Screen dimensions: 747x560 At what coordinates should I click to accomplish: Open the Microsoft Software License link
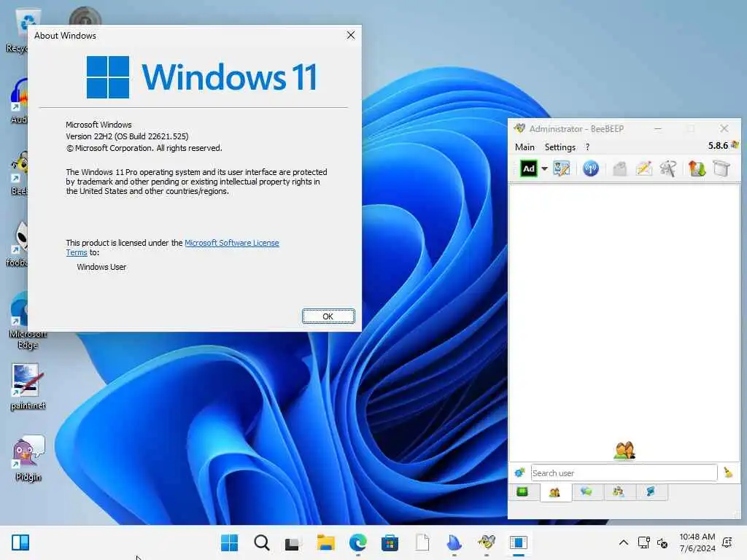[x=231, y=243]
